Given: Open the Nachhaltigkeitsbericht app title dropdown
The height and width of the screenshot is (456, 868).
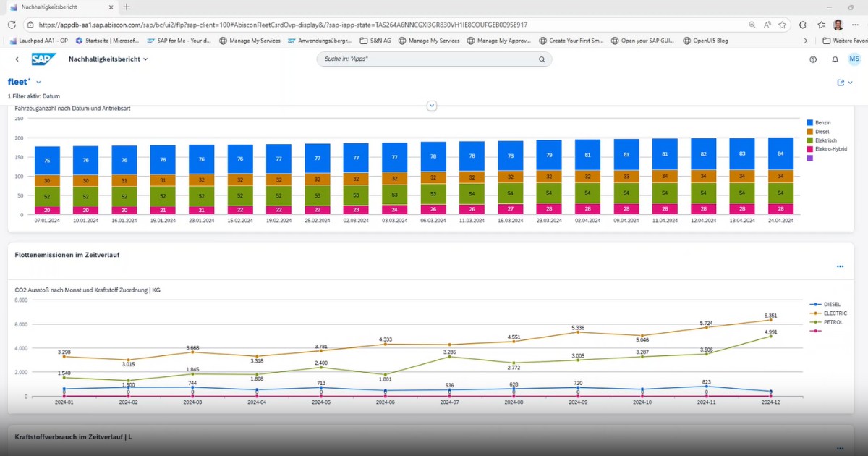Looking at the screenshot, I should click(109, 59).
